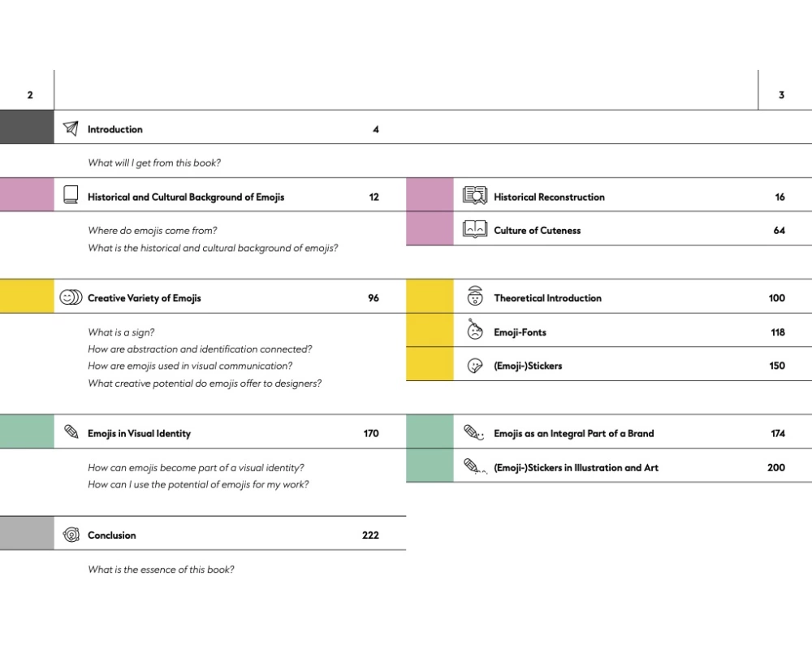Image resolution: width=812 pixels, height=650 pixels.
Task: Open (Emoji-)Stickers in Illustration and Art
Action: coord(576,467)
